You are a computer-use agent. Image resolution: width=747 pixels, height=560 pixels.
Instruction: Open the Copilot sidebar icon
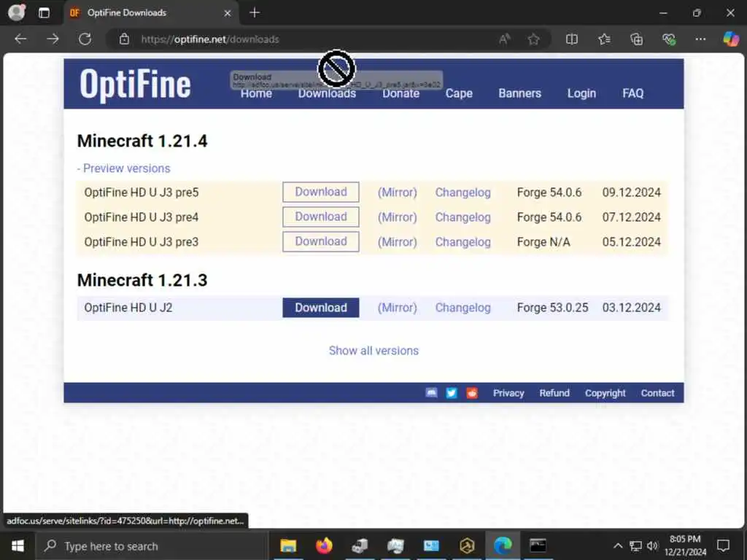[731, 39]
